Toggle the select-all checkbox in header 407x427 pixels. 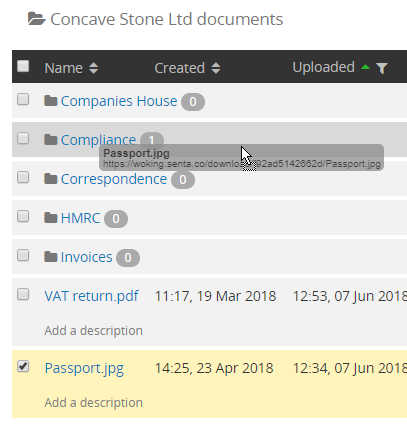pyautogui.click(x=23, y=66)
